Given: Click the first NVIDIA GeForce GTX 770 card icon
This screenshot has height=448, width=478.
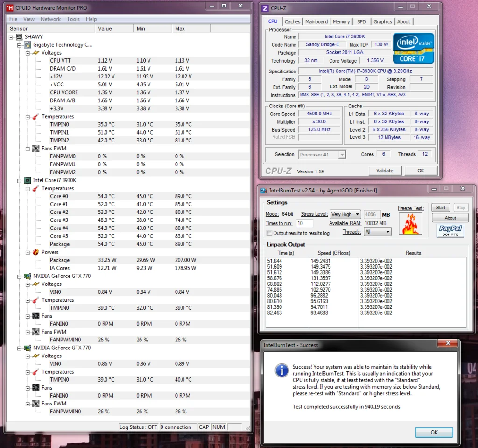Looking at the screenshot, I should (x=28, y=276).
